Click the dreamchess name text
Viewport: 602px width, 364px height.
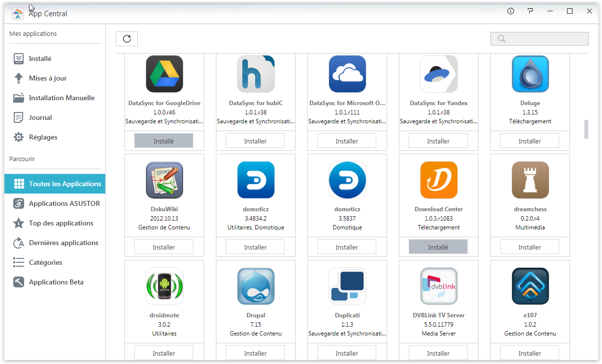pyautogui.click(x=530, y=209)
